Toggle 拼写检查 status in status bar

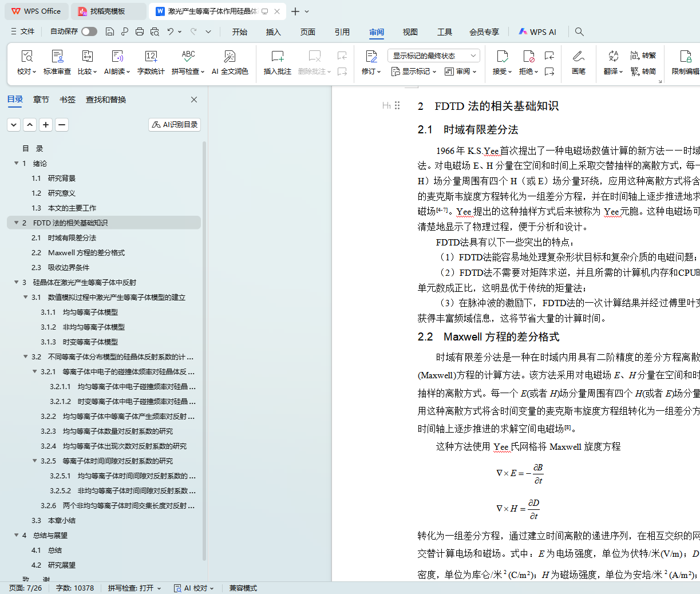134,588
